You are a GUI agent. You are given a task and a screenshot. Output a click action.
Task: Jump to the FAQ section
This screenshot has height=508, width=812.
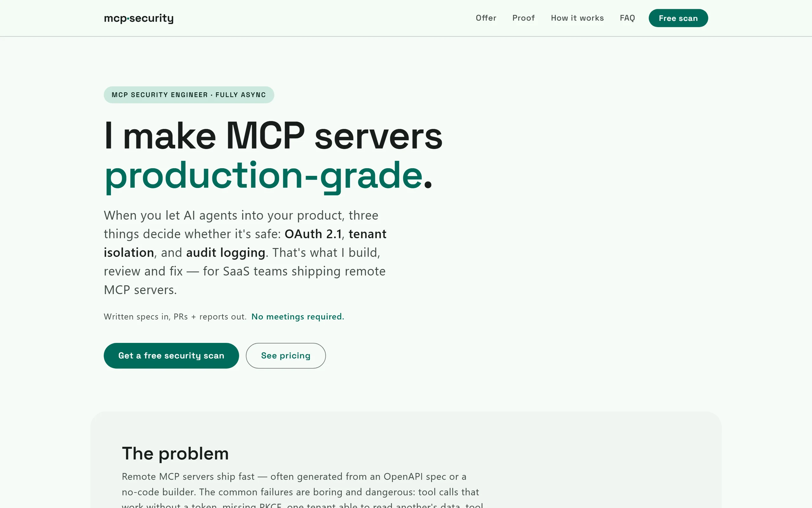tap(627, 18)
